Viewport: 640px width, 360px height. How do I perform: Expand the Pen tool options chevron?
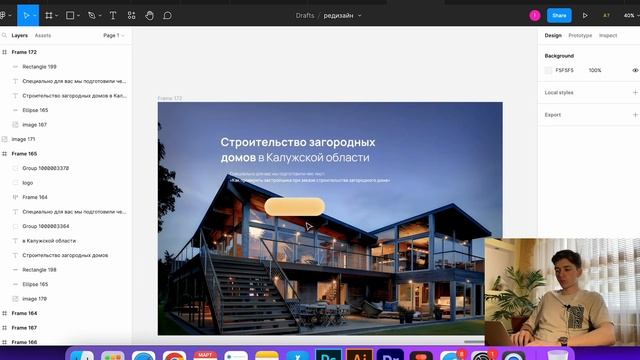[100, 16]
